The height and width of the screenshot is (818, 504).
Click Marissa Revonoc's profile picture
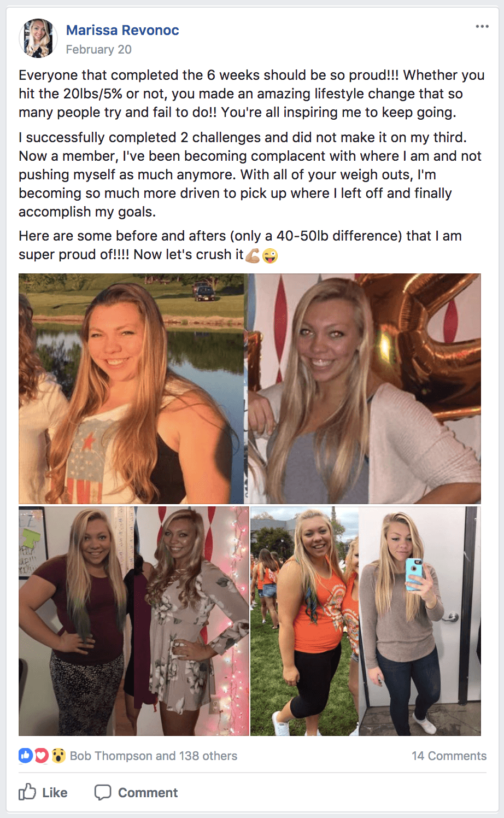pyautogui.click(x=38, y=38)
